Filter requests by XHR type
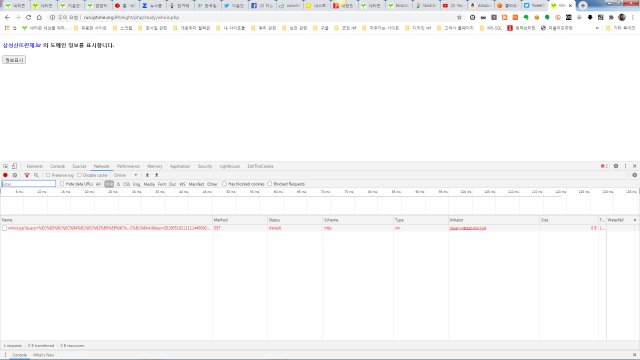Screen dimensions: 640x360 (x=109, y=184)
